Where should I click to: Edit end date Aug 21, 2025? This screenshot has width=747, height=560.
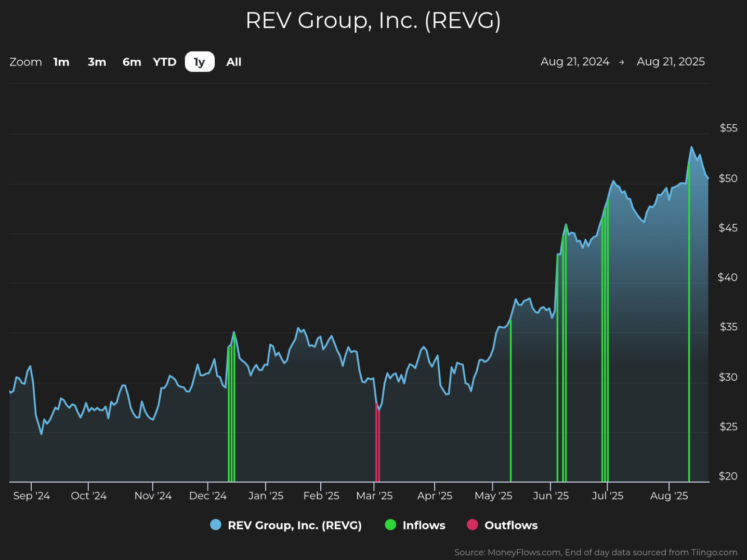pyautogui.click(x=671, y=61)
